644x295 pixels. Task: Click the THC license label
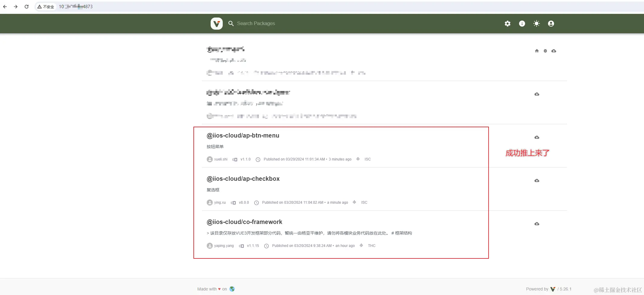[372, 246]
